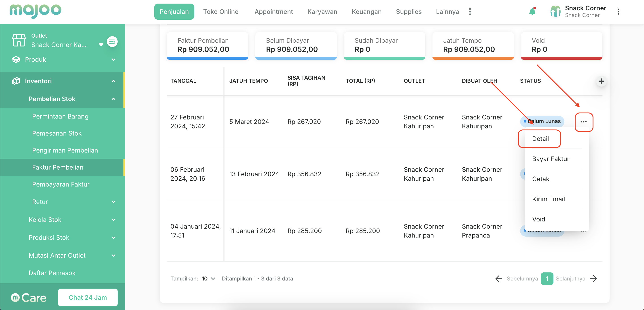This screenshot has height=310, width=644.
Task: Select Void in the context menu
Action: (x=538, y=219)
